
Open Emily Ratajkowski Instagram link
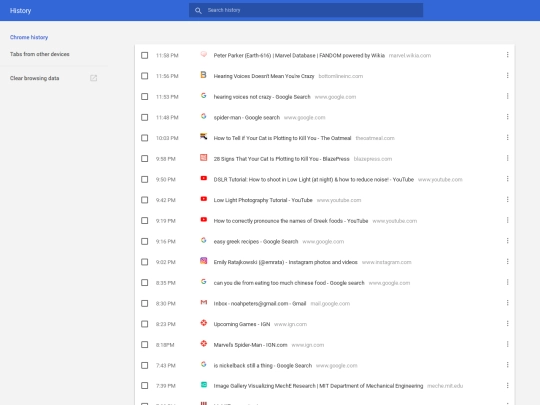pos(285,262)
